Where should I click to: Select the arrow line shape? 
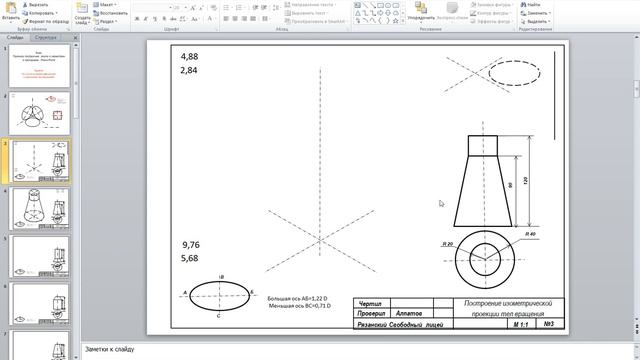point(373,6)
